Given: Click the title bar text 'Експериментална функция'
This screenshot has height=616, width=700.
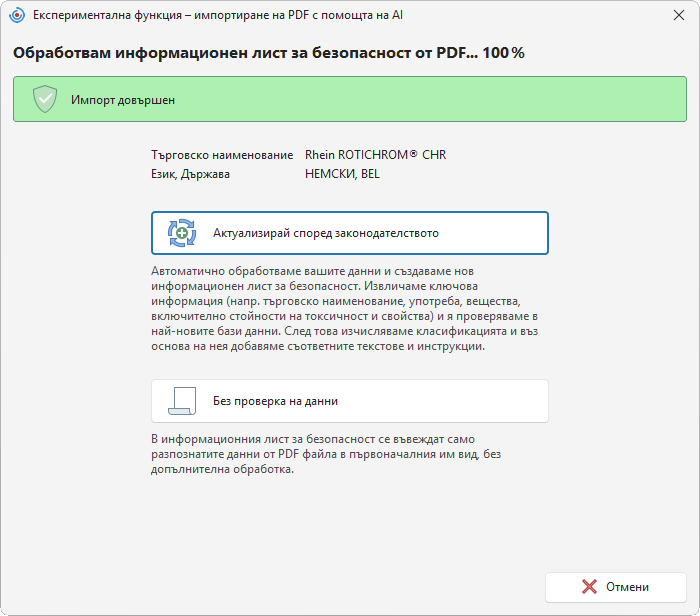Looking at the screenshot, I should coord(107,15).
